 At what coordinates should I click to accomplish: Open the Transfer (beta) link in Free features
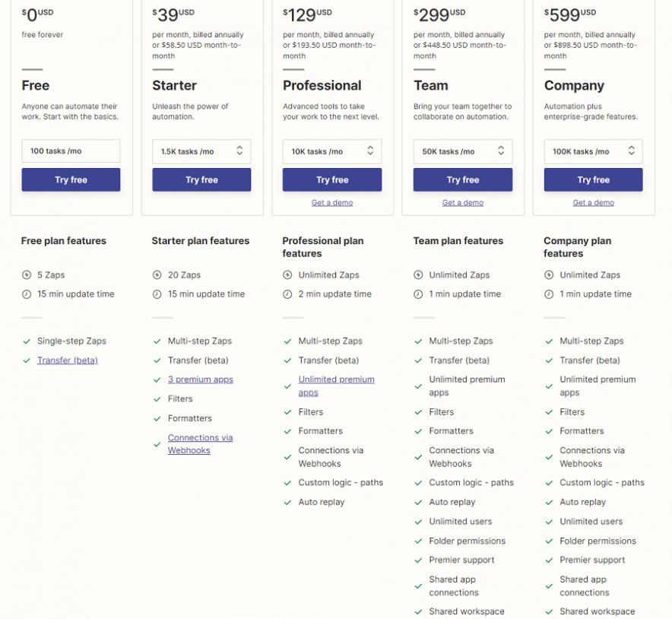(x=68, y=360)
